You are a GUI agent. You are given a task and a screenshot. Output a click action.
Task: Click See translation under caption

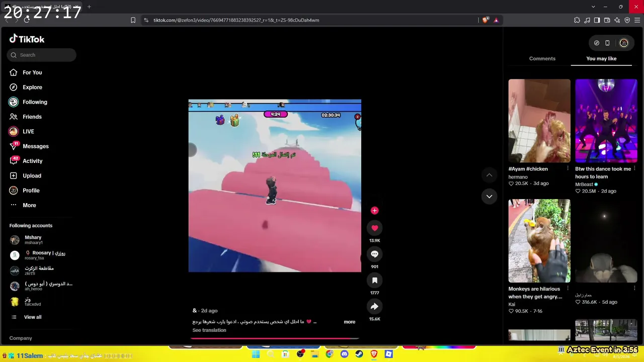(209, 330)
